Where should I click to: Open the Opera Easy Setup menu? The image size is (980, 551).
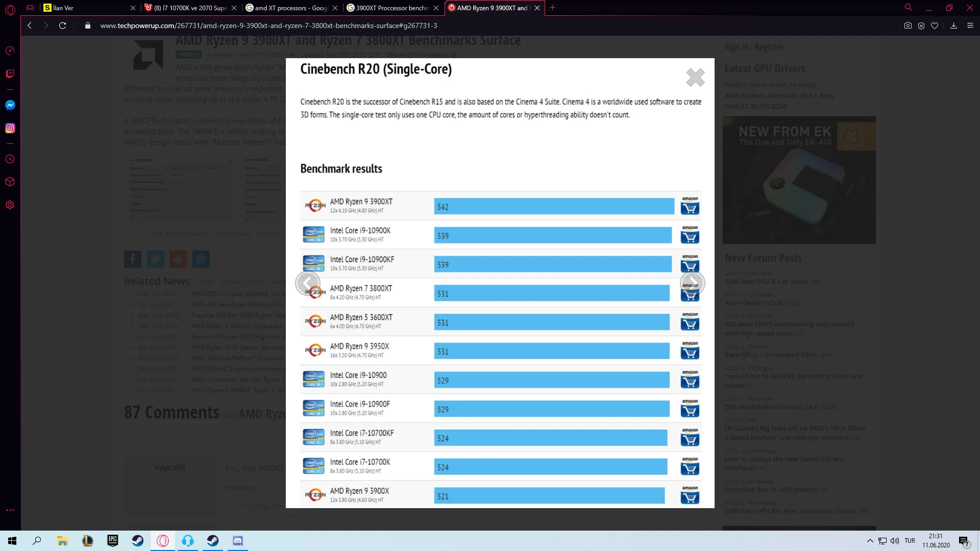pyautogui.click(x=970, y=26)
